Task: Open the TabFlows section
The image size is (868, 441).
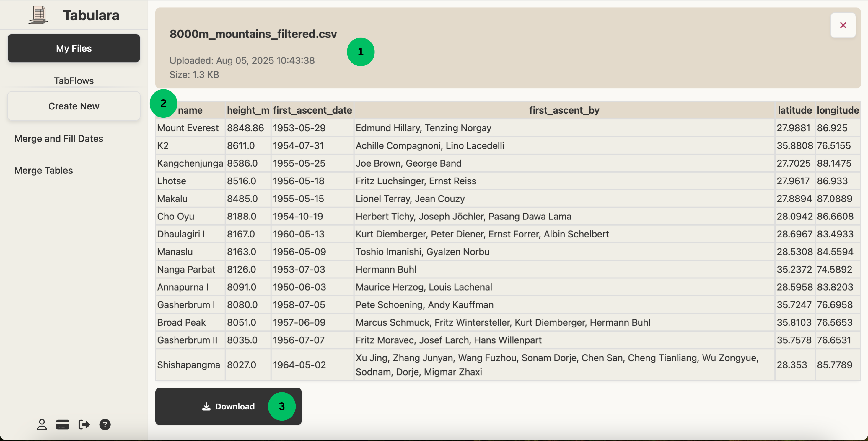Action: (x=74, y=81)
